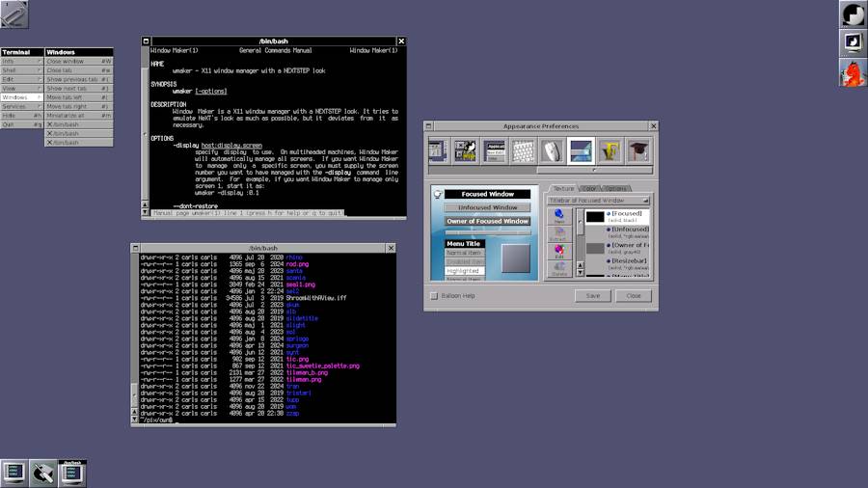Click the Extract texture button
The width and height of the screenshot is (868, 488).
click(x=559, y=234)
